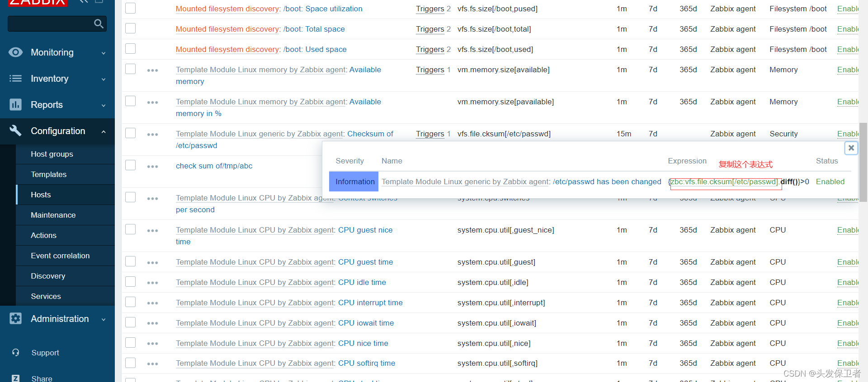The height and width of the screenshot is (382, 868).
Task: Click Enabled status in trigger popup
Action: pyautogui.click(x=830, y=182)
